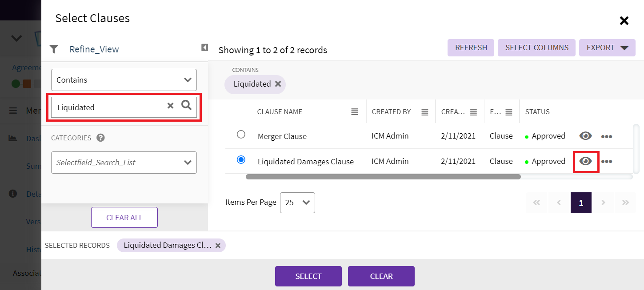Click the CLEAR ALL filters button
The width and height of the screenshot is (644, 290).
pyautogui.click(x=124, y=218)
